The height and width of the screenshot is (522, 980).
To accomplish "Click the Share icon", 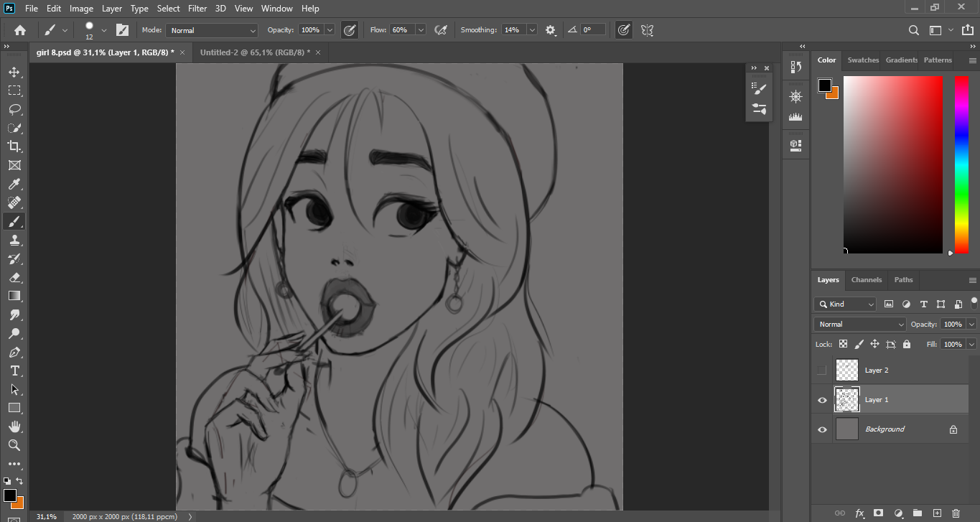I will coord(967,30).
